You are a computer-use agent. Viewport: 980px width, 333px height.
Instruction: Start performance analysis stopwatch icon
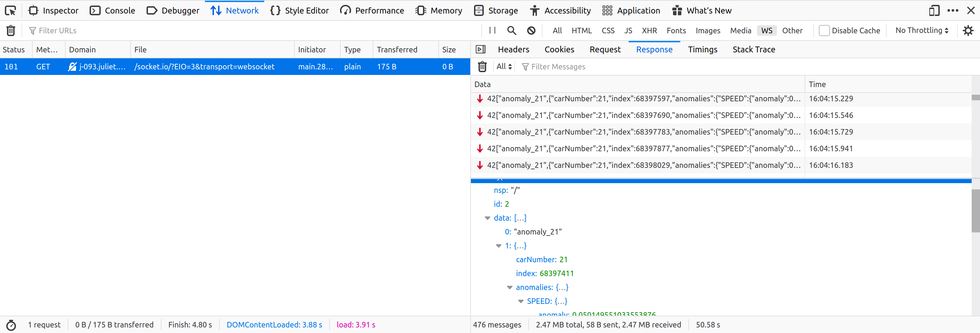click(x=11, y=325)
